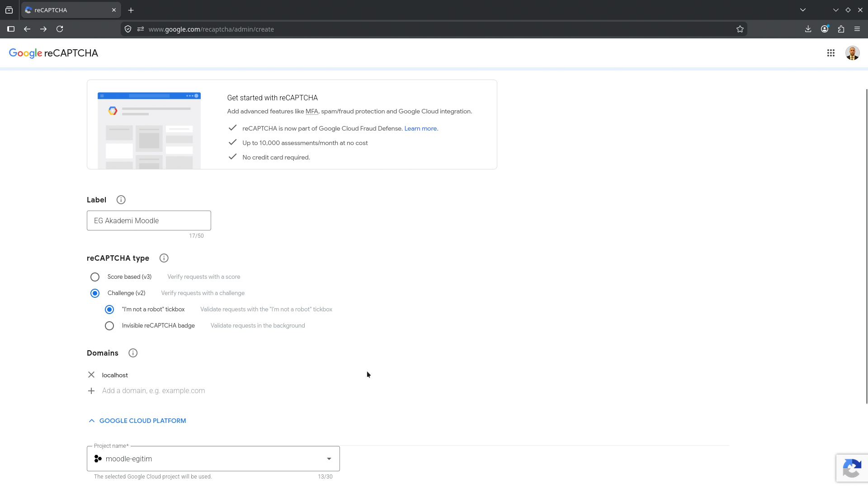Close the reCAPTCHA tab
868x488 pixels.
(114, 10)
